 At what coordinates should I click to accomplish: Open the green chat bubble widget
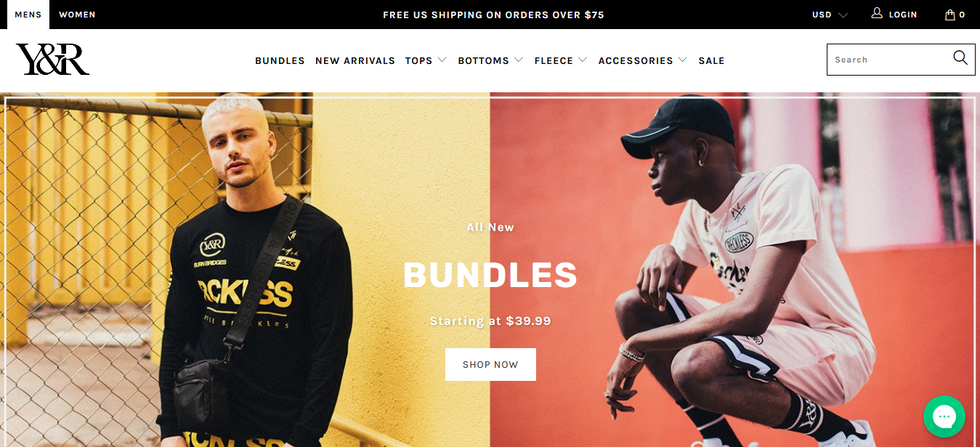(x=944, y=416)
